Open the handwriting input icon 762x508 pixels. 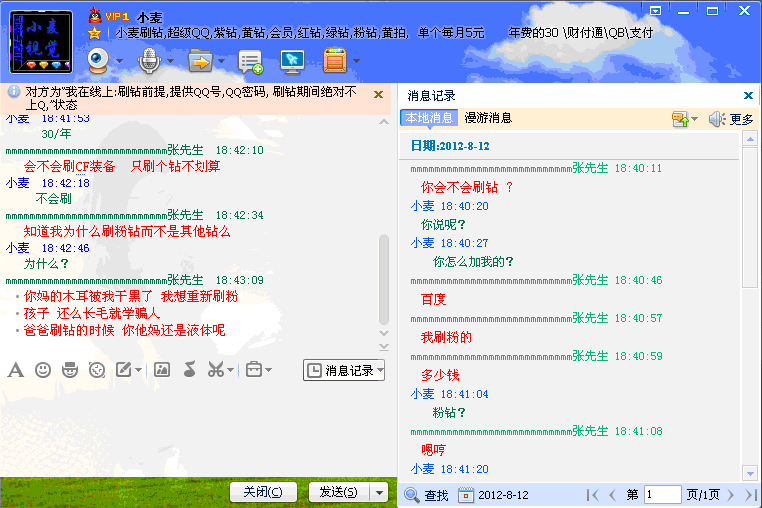[x=123, y=370]
